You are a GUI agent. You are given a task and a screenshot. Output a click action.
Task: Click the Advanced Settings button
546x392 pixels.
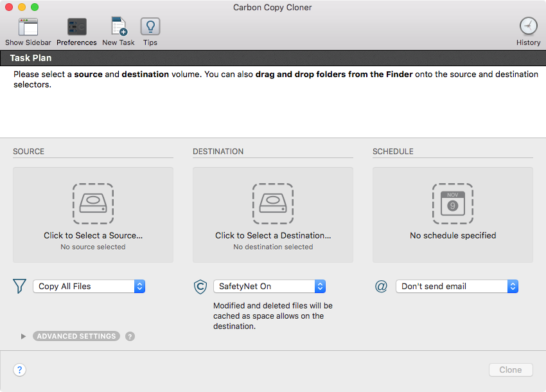click(76, 336)
